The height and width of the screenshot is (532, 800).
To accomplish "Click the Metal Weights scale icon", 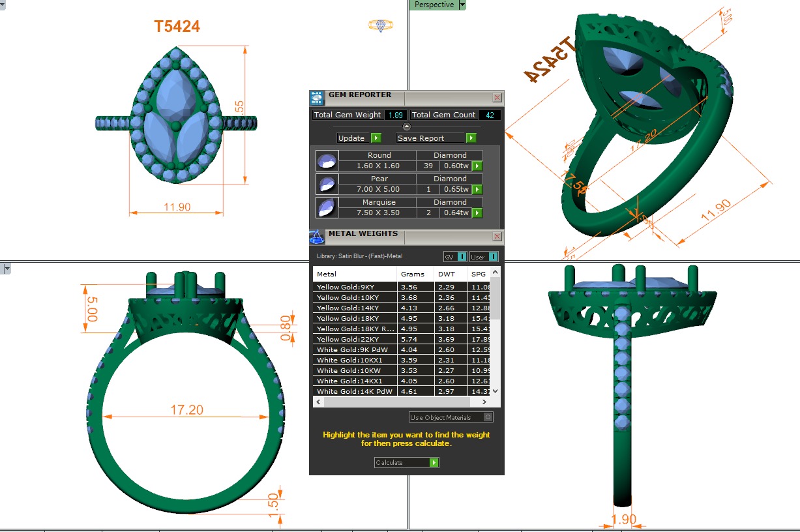I will point(316,237).
